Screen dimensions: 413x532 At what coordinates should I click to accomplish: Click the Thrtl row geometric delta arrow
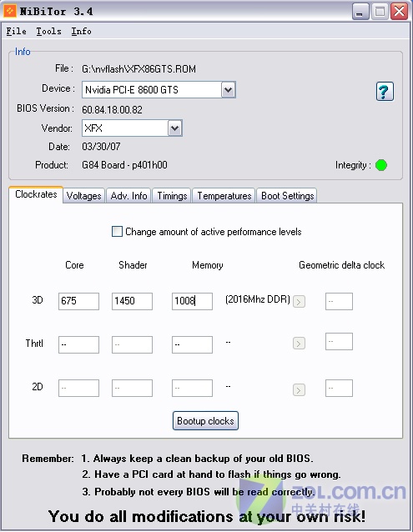[299, 344]
